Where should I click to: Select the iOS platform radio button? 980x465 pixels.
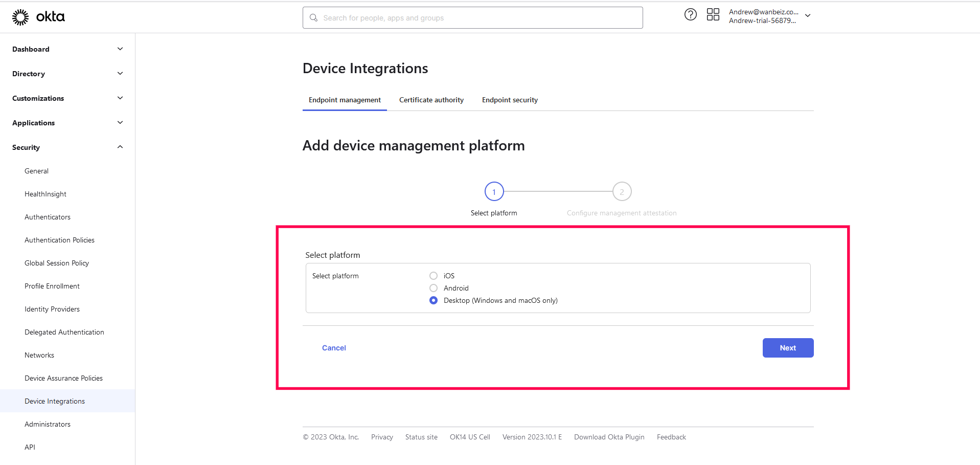pos(433,275)
